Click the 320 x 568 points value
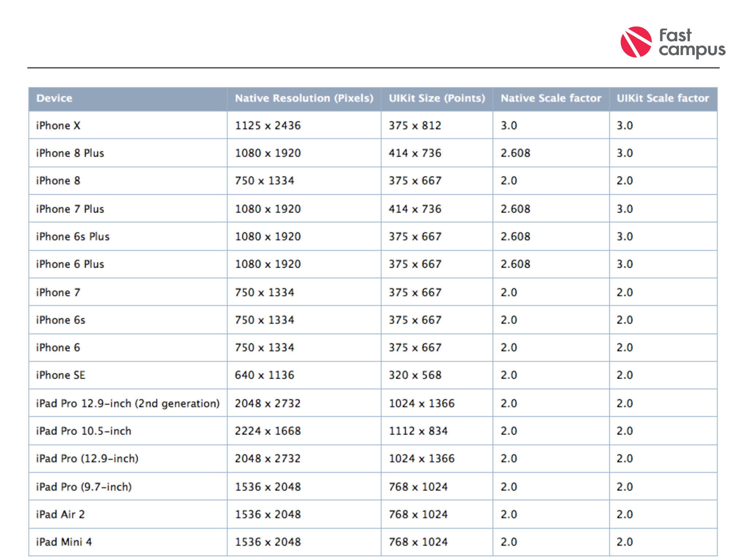 [x=415, y=375]
